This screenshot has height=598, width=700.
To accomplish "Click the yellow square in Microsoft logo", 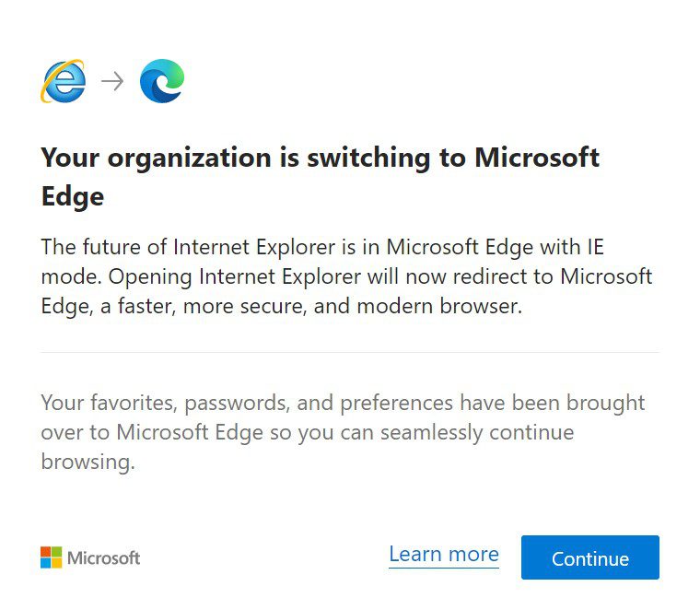I will point(56,563).
